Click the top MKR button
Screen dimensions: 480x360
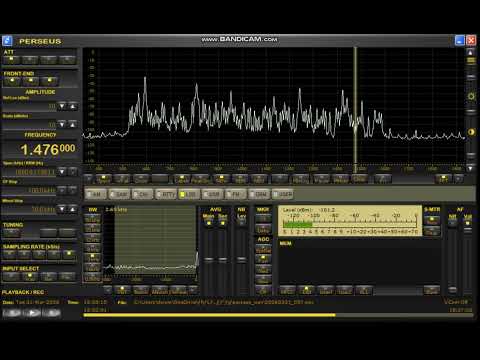tap(263, 218)
